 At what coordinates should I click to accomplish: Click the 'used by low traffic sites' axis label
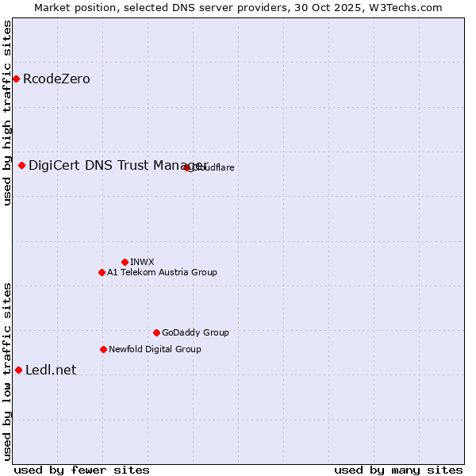[x=7, y=370]
